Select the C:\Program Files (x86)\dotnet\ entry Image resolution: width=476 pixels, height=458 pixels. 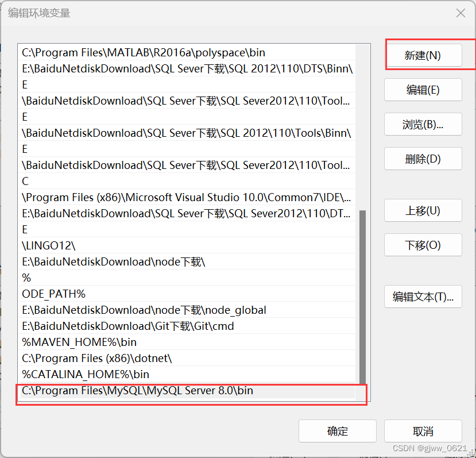187,359
